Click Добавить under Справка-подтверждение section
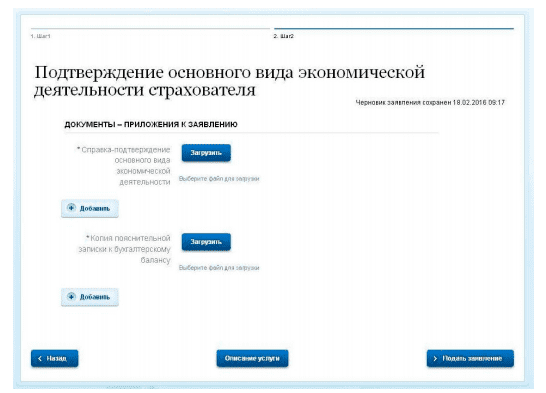The height and width of the screenshot is (393, 546). (90, 208)
